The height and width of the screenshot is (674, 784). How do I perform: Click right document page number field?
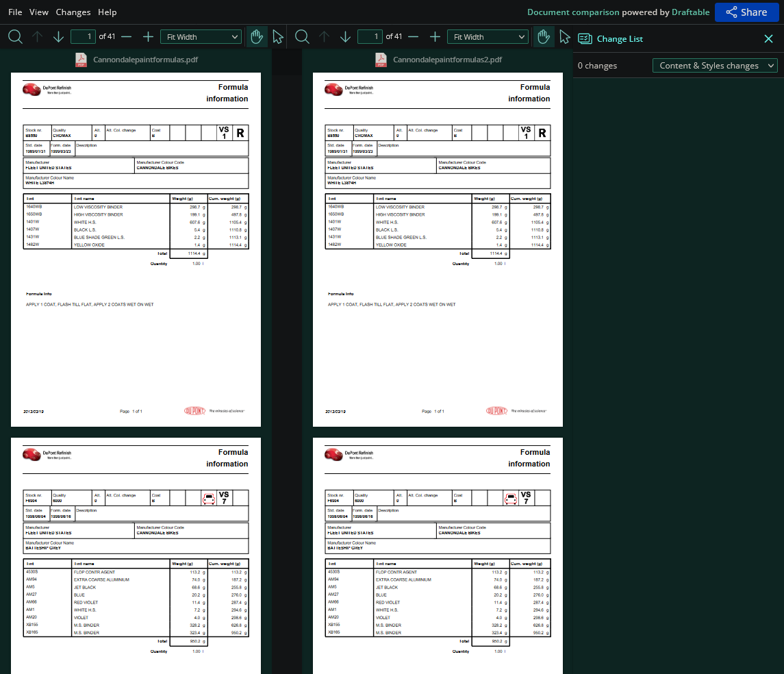pos(370,36)
